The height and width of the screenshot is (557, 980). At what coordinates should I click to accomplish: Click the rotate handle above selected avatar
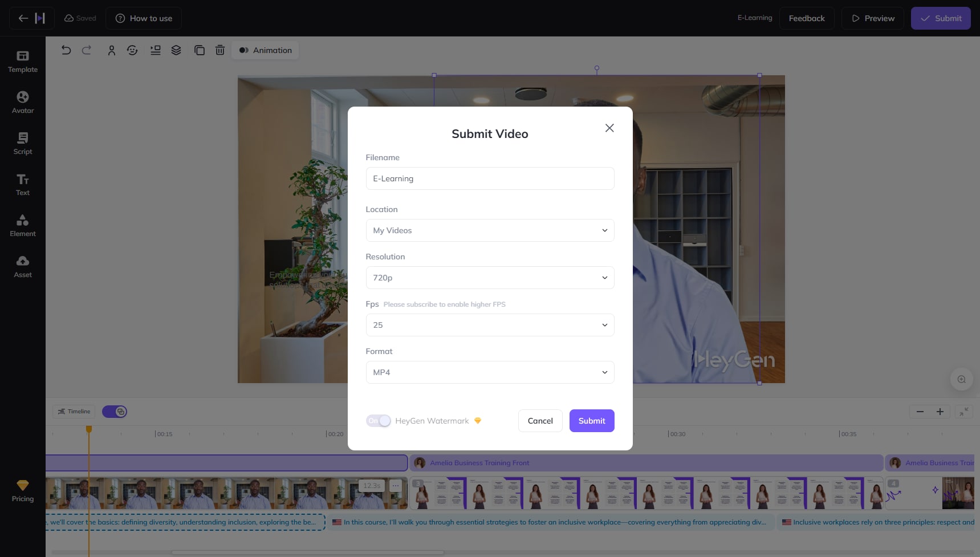point(597,68)
